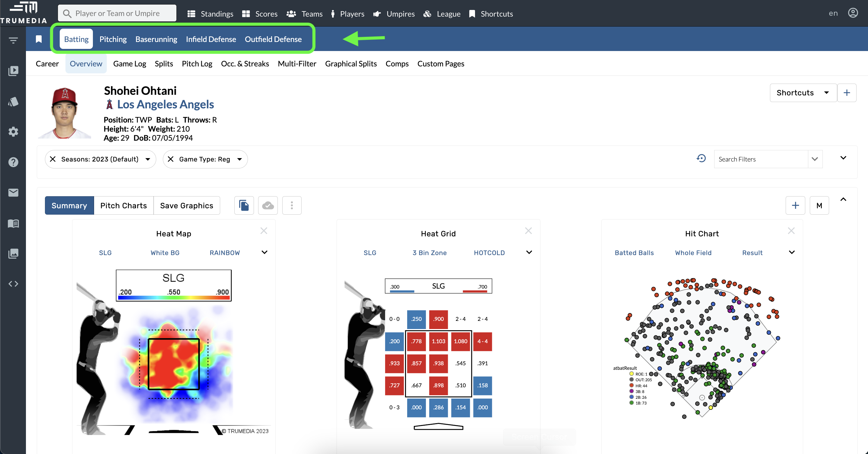Remove the Game Type Reg filter
This screenshot has width=868, height=454.
[x=171, y=159]
